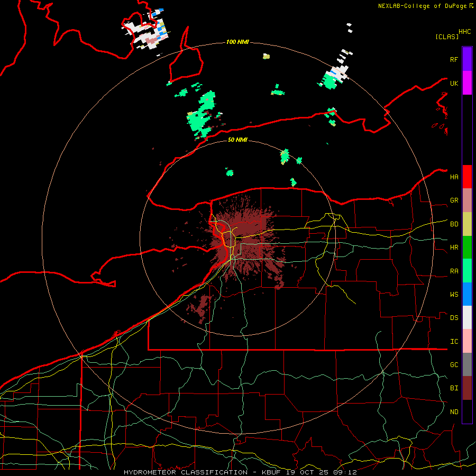Select the GR legend color block
The height and width of the screenshot is (476, 476).
point(467,200)
